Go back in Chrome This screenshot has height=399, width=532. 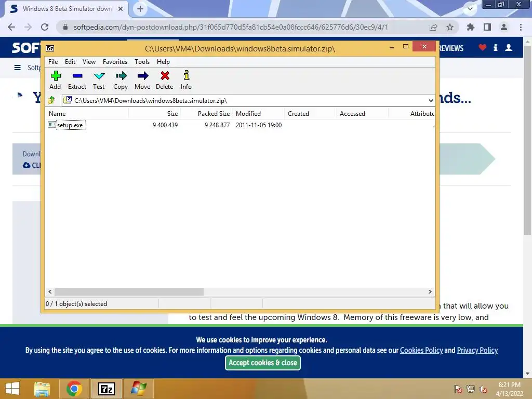tap(11, 27)
